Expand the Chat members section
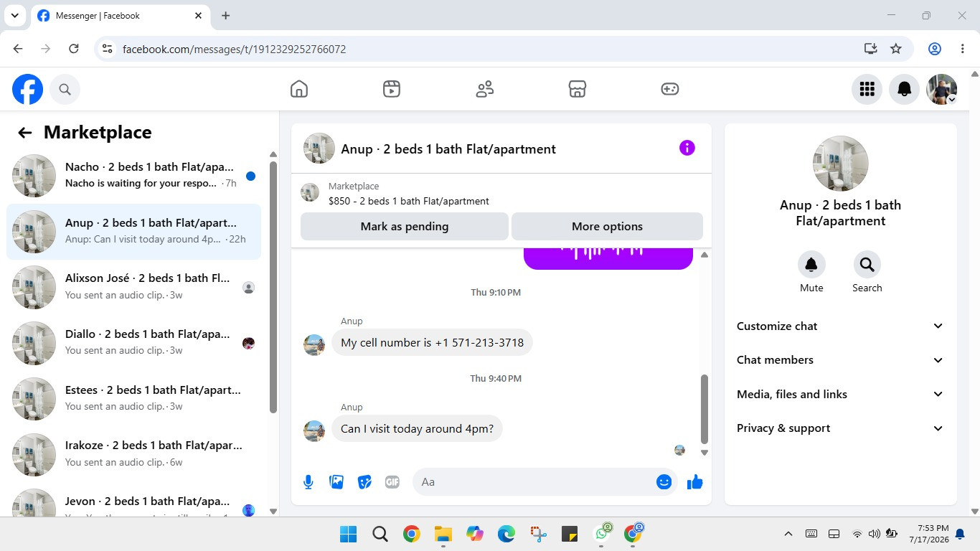This screenshot has height=551, width=980. click(840, 360)
